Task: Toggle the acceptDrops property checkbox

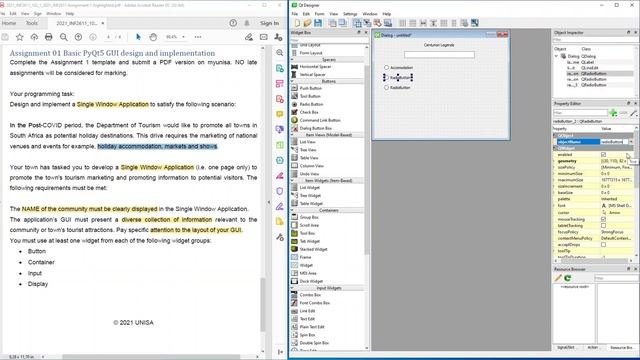Action: (604, 244)
